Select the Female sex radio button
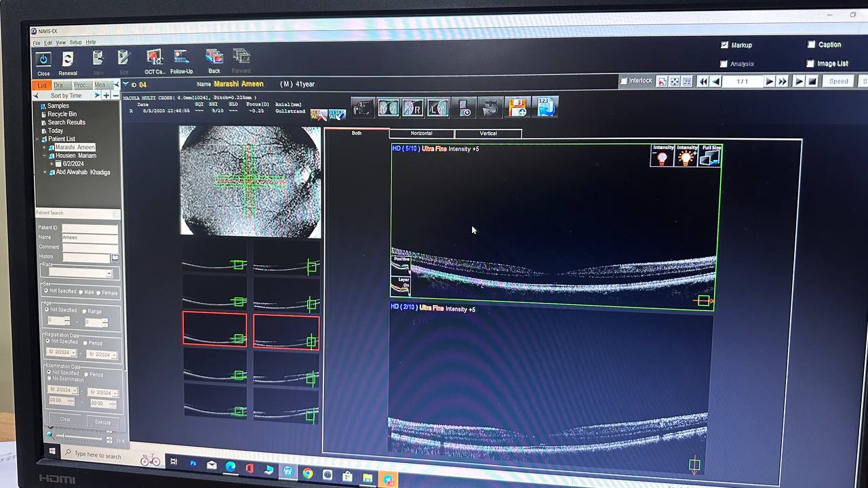 99,293
